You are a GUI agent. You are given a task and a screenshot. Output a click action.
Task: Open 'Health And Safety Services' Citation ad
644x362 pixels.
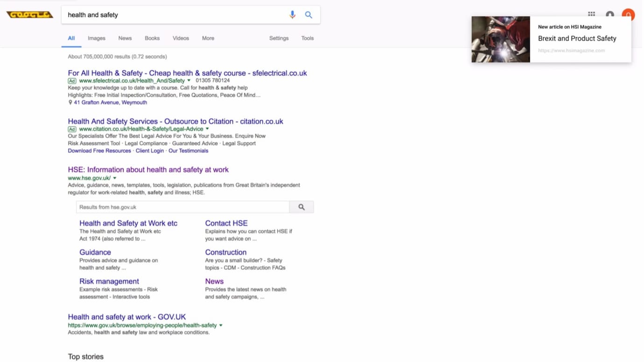pos(175,121)
